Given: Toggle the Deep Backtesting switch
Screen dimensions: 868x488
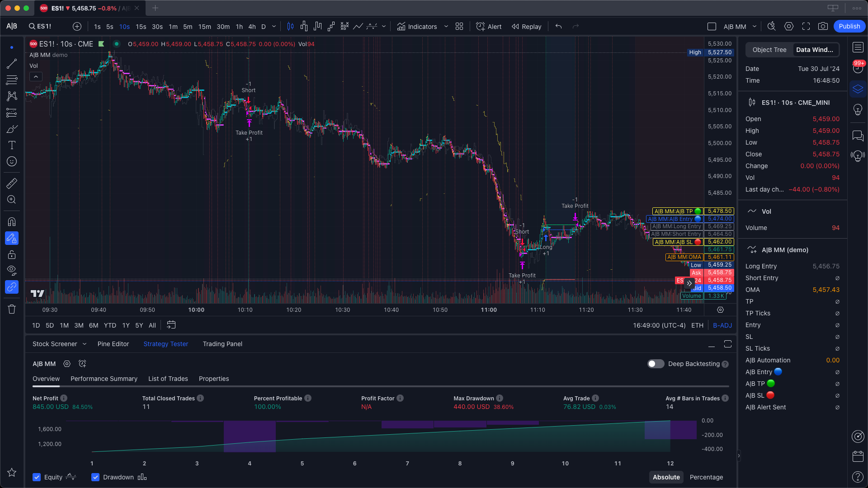Looking at the screenshot, I should 656,364.
